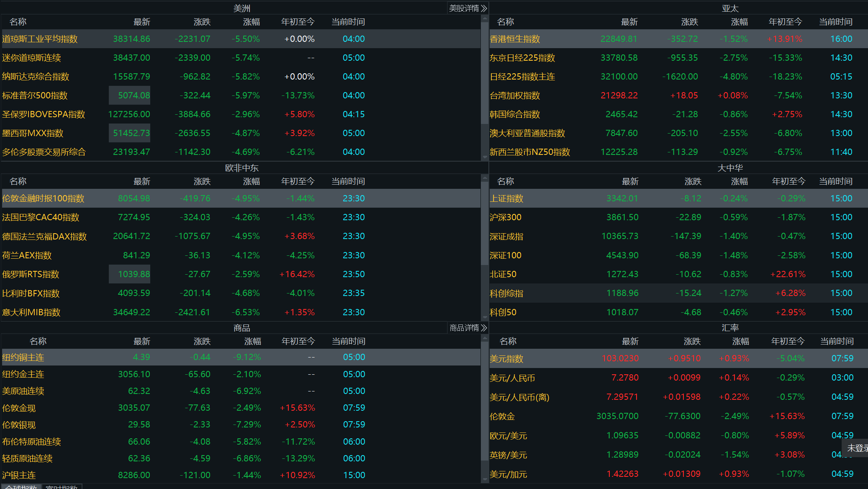The image size is (868, 489).
Task: Open 商品详情 double-chevron link
Action: click(467, 328)
